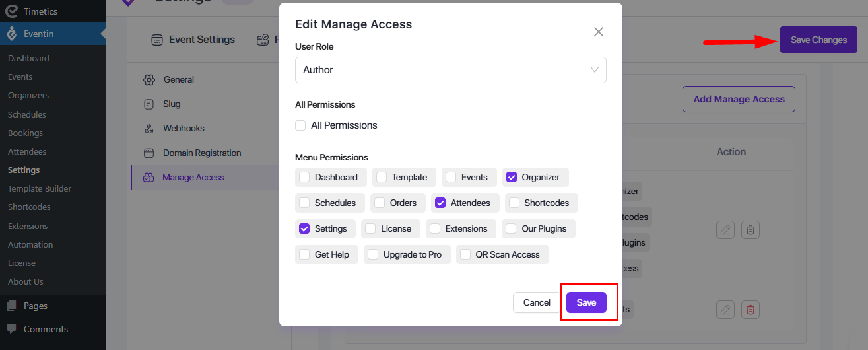
Task: Click the Save button in dialog
Action: click(586, 302)
